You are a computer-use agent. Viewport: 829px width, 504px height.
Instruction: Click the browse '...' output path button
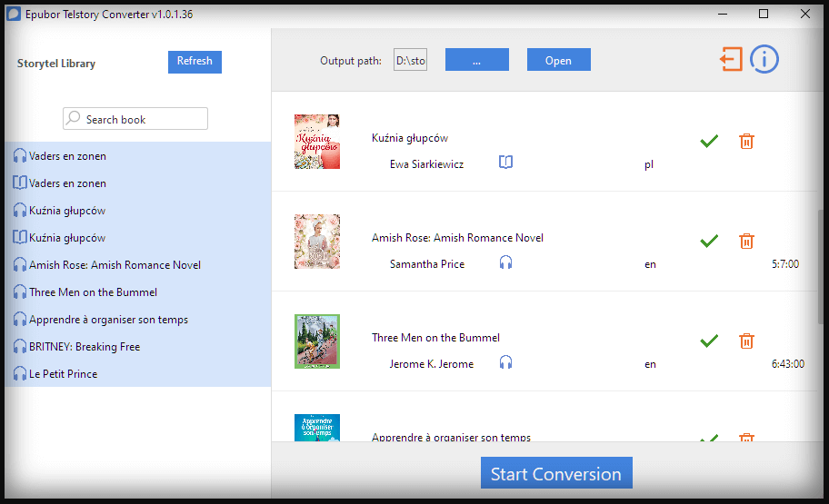point(477,60)
